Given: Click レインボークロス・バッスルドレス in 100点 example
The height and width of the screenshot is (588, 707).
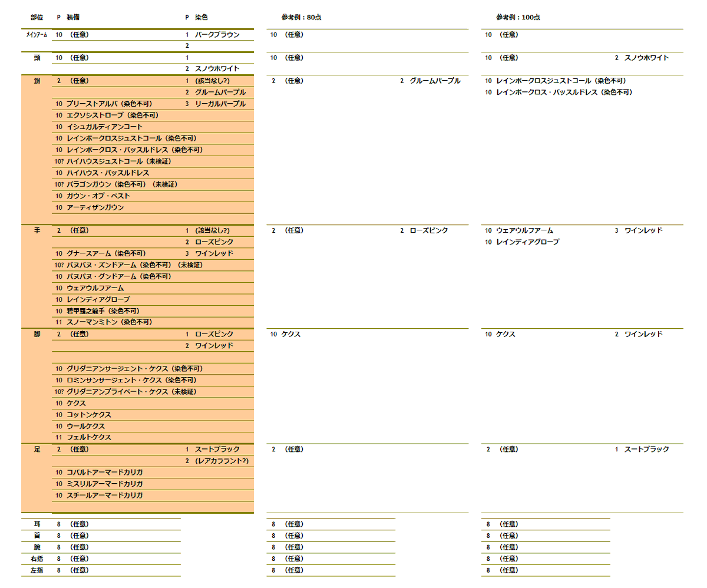Looking at the screenshot, I should click(x=564, y=93).
